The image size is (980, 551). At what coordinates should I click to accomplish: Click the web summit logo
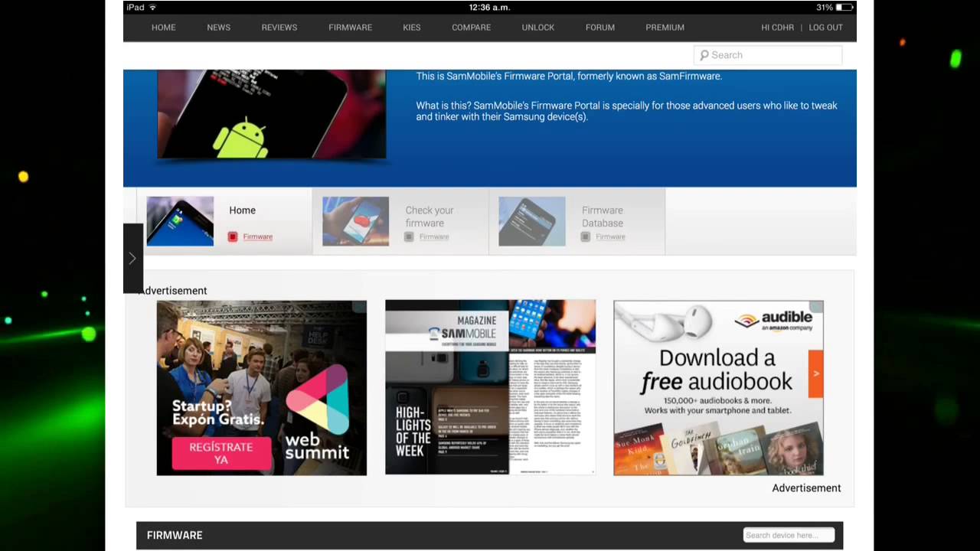(317, 413)
